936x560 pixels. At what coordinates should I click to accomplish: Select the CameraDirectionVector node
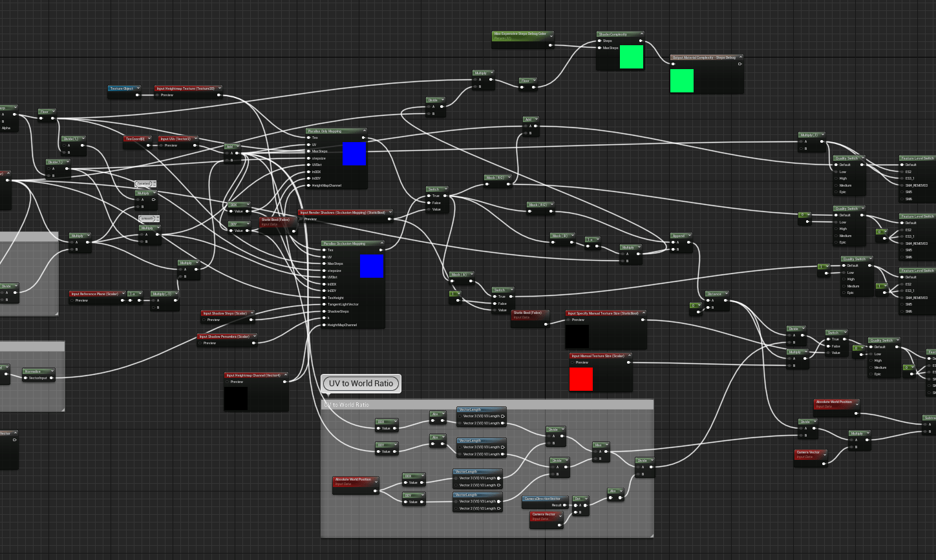click(x=544, y=499)
